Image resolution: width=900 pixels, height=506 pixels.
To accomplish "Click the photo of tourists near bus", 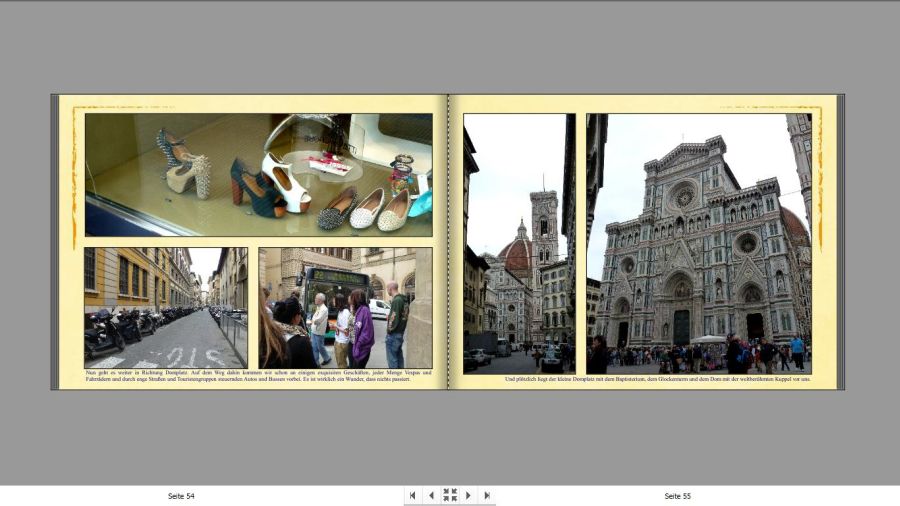I will (345, 308).
